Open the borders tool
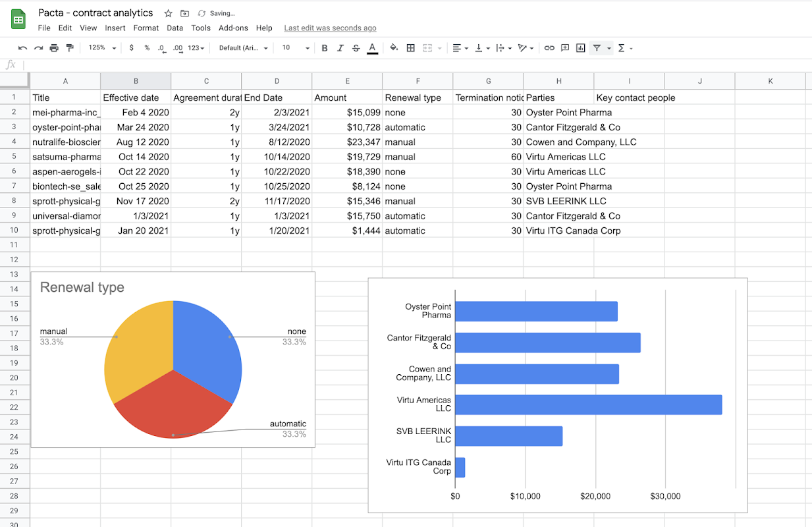Screen dimensions: 812x527 coord(410,48)
